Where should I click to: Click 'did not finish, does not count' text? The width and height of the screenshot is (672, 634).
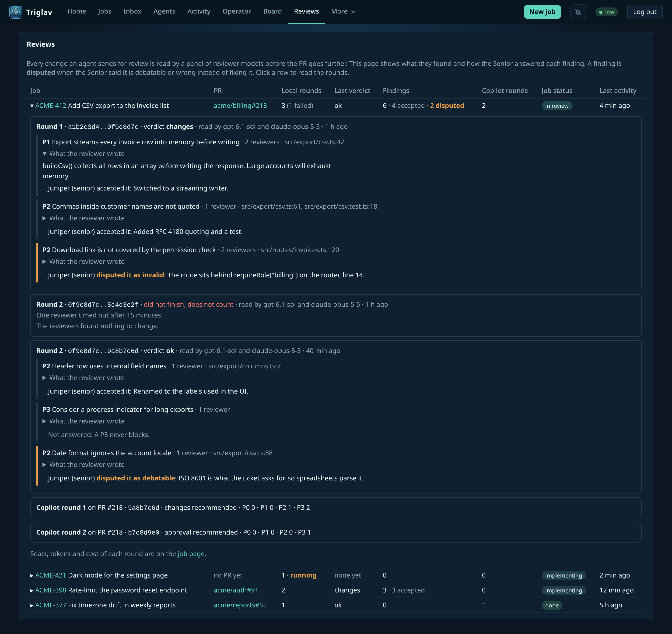189,304
